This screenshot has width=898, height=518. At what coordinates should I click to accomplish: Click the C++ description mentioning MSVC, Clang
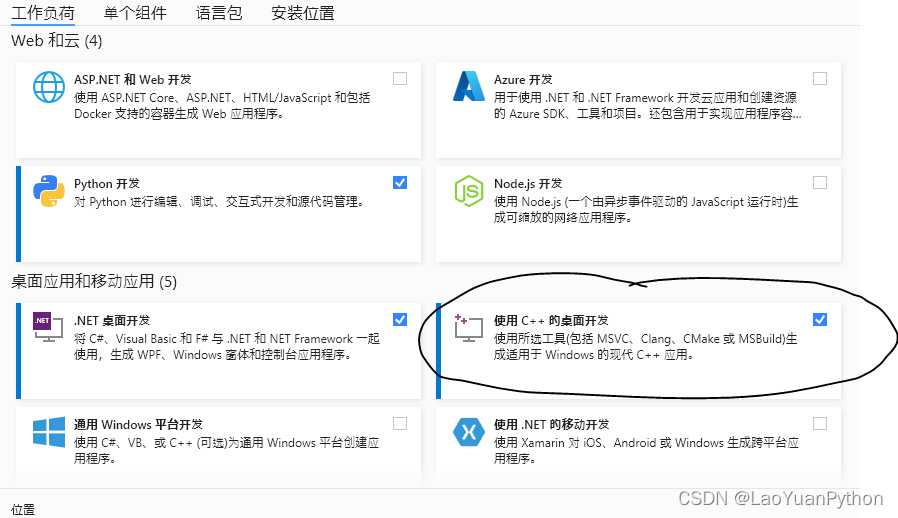[x=645, y=347]
